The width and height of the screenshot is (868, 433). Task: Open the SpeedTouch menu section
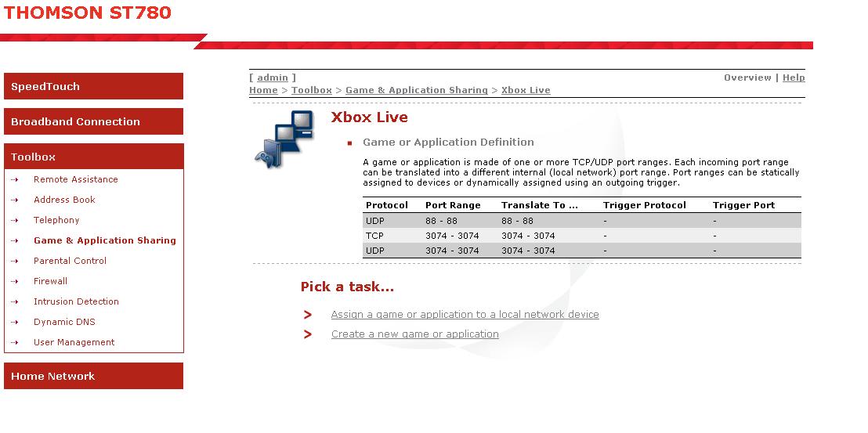(93, 86)
